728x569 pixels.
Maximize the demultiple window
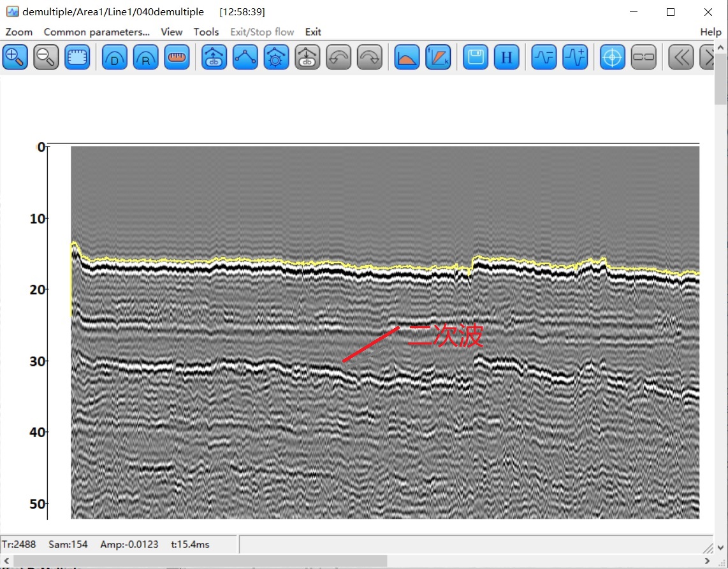671,12
